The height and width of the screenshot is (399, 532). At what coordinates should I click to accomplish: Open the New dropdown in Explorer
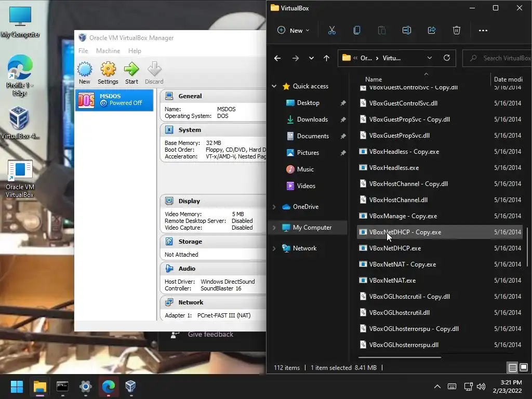tap(294, 31)
